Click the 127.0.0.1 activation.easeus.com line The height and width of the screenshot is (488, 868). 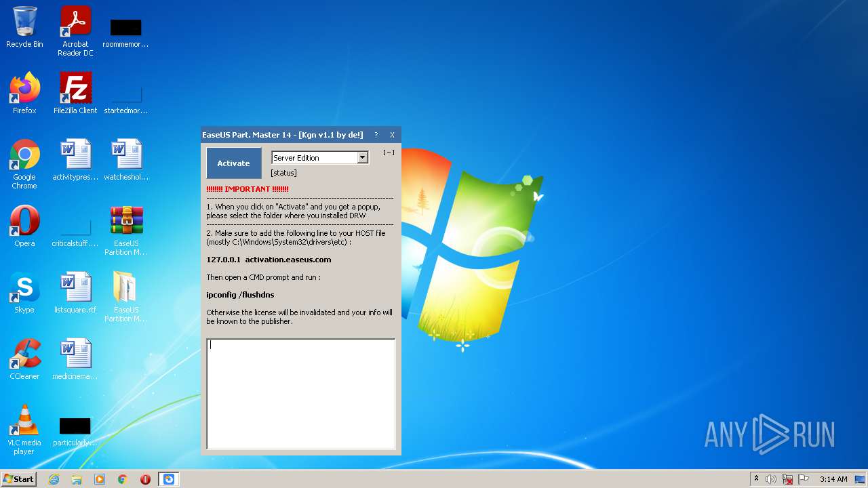coord(269,260)
